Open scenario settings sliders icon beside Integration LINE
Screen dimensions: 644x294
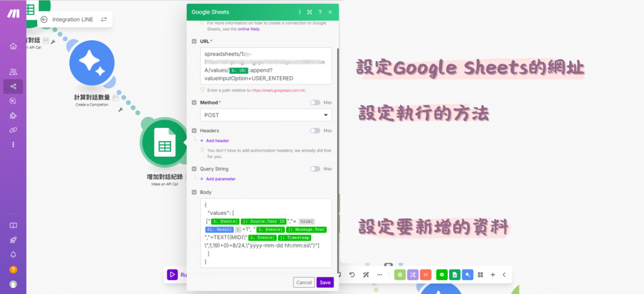[104, 20]
